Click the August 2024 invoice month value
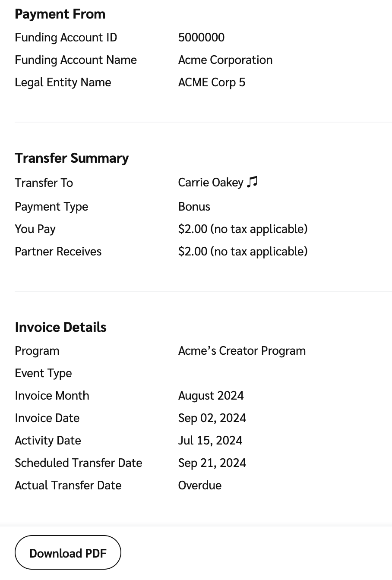This screenshot has height=580, width=392. pos(211,396)
